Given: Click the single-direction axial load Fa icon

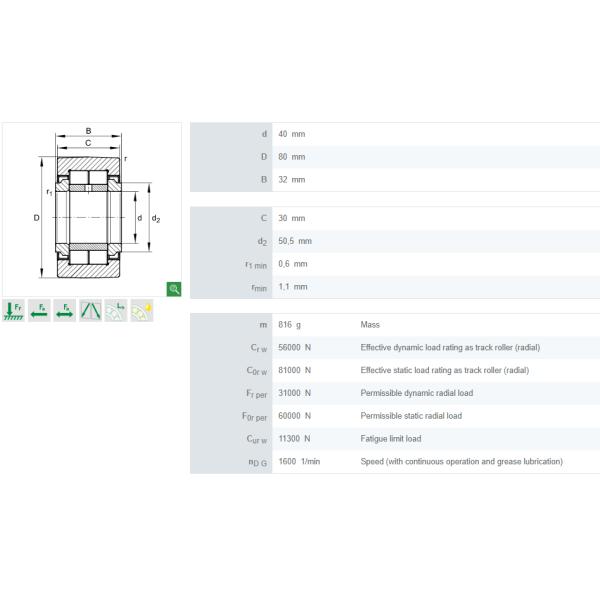Looking at the screenshot, I should (x=39, y=310).
